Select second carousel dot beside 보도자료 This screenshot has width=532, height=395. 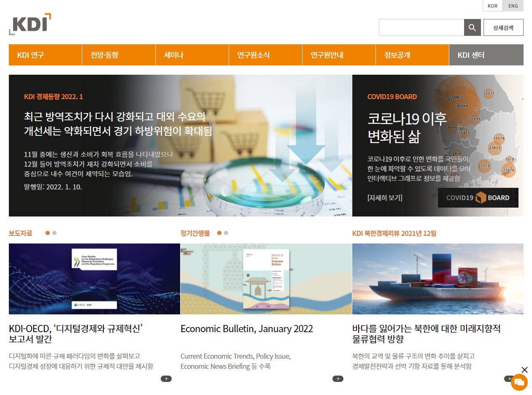54,233
